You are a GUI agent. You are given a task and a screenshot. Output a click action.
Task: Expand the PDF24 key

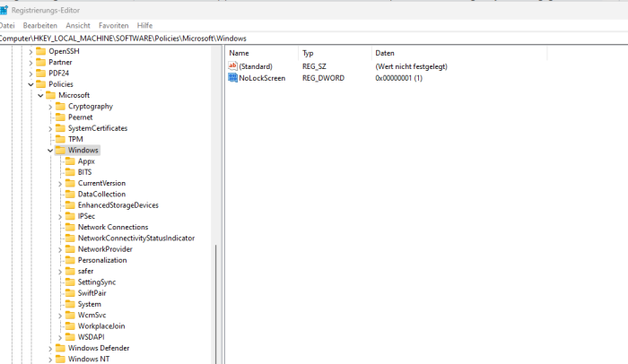pos(31,74)
